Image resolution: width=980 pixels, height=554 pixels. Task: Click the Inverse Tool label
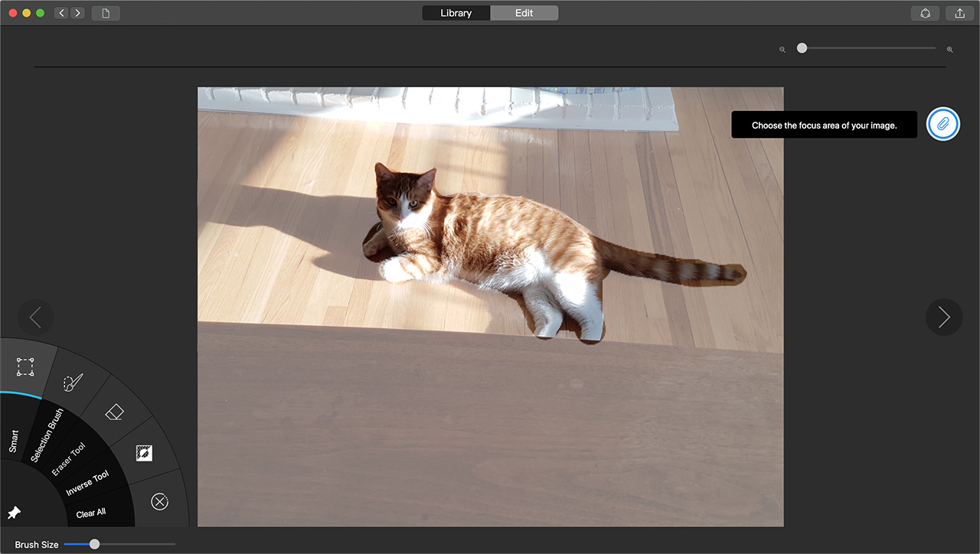[x=87, y=484]
